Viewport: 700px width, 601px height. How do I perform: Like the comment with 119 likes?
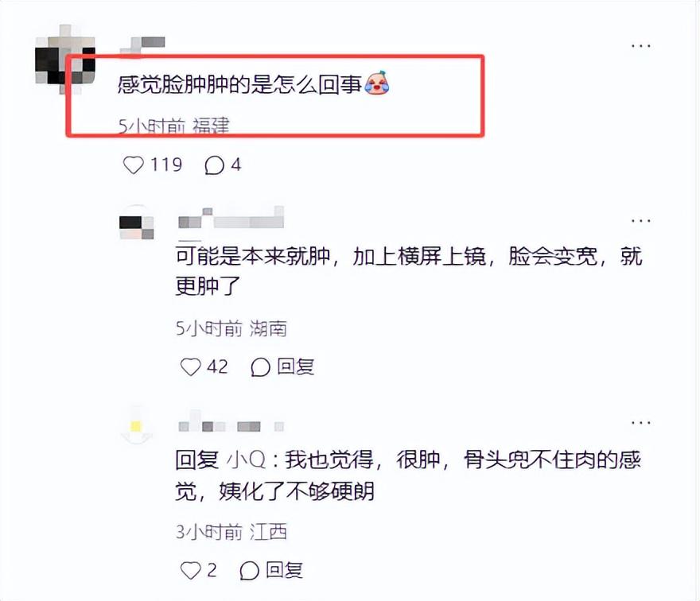pos(133,165)
